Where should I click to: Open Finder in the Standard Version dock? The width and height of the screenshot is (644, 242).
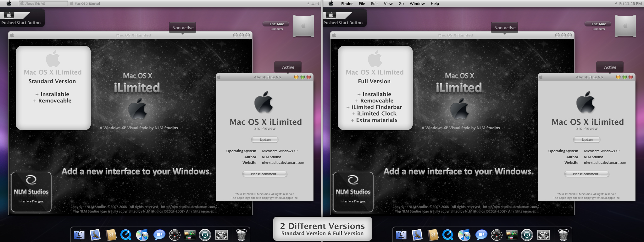pos(79,235)
